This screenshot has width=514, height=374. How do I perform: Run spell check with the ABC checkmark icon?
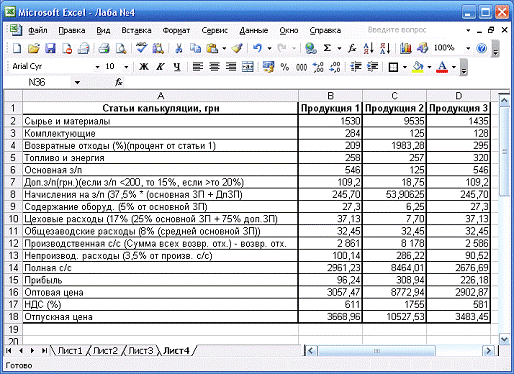point(142,48)
